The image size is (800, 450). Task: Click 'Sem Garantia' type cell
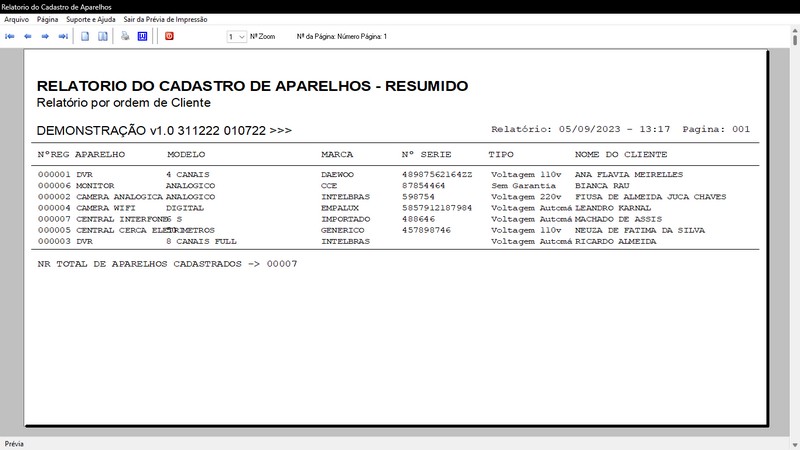523,186
